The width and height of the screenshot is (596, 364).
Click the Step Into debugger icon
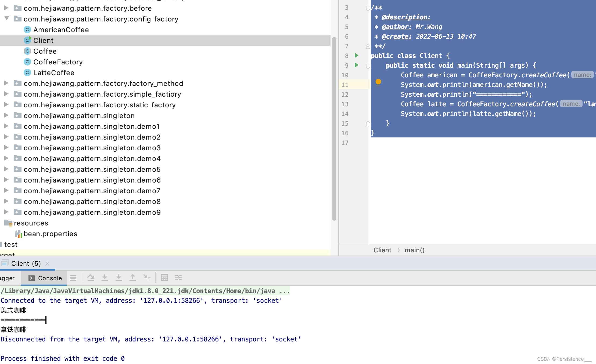click(105, 278)
